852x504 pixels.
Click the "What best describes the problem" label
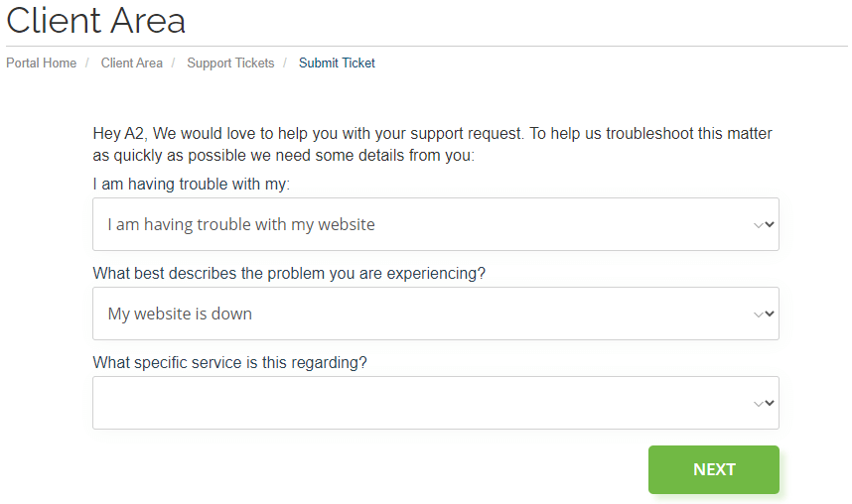(x=289, y=274)
